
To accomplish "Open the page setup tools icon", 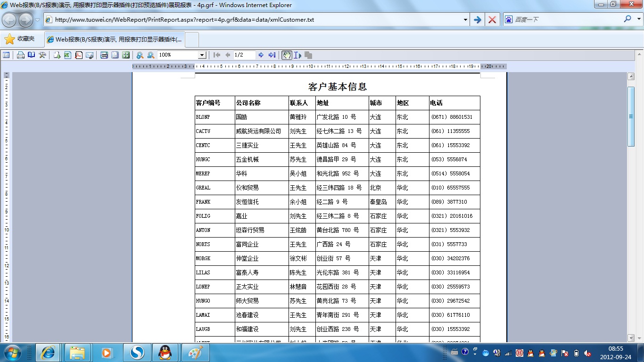I will point(42,55).
